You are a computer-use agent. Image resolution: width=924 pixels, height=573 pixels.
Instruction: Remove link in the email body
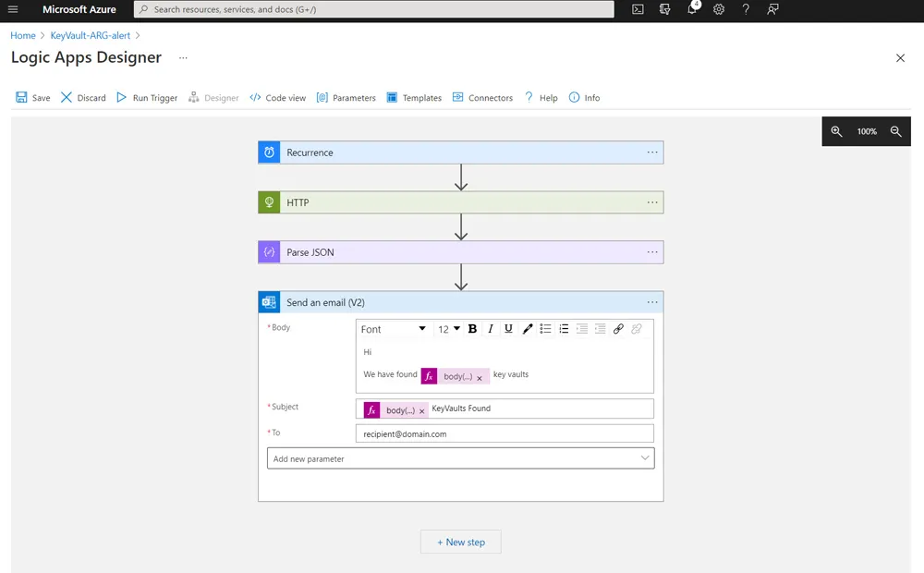[637, 329]
